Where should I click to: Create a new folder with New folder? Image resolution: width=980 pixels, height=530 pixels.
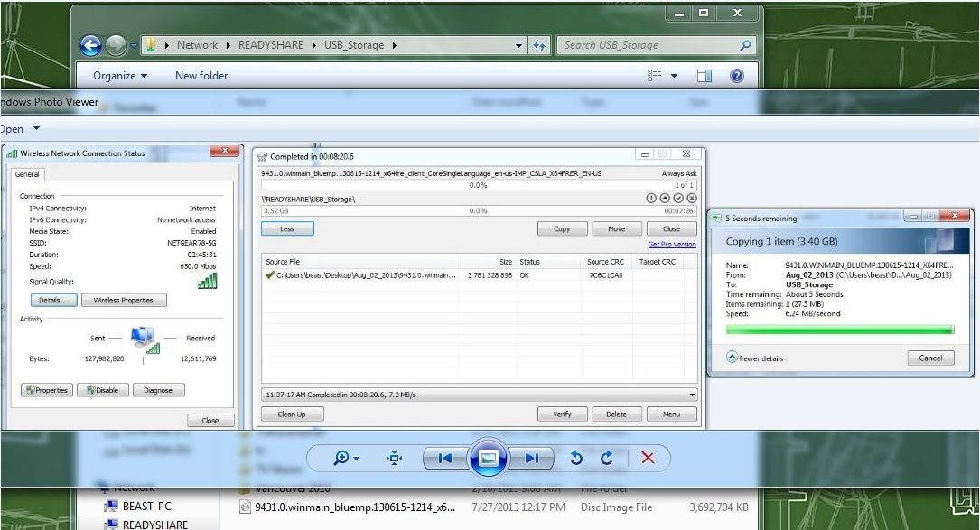201,76
